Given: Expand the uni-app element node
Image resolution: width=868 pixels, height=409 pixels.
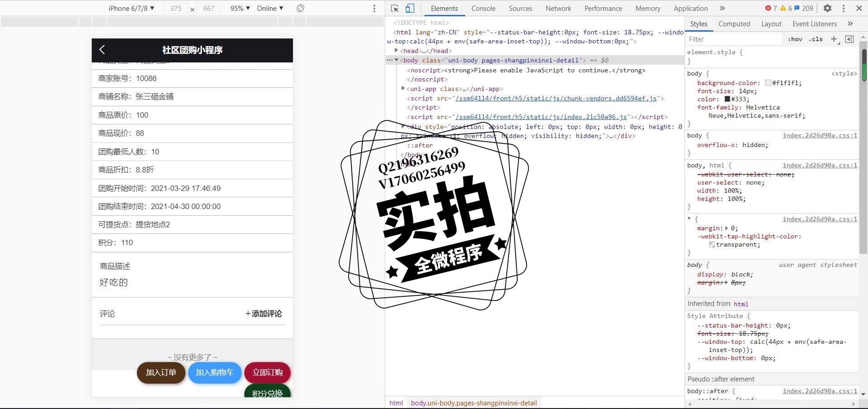Looking at the screenshot, I should 403,88.
